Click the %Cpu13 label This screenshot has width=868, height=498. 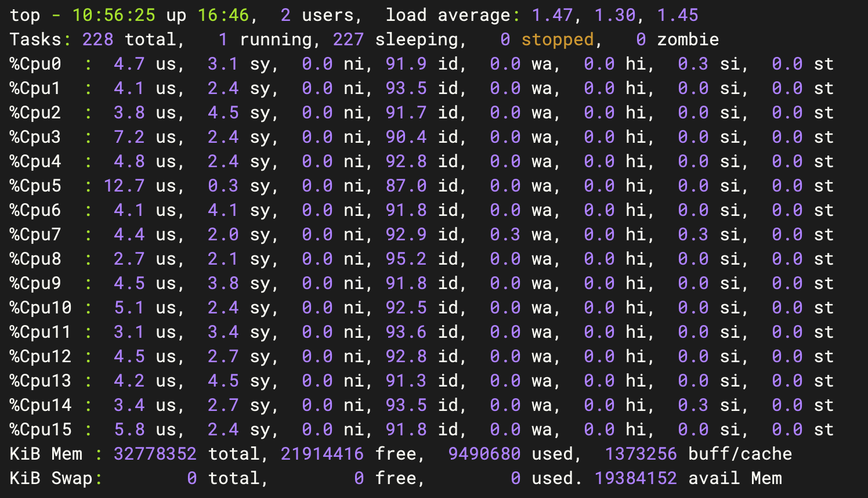tap(41, 381)
